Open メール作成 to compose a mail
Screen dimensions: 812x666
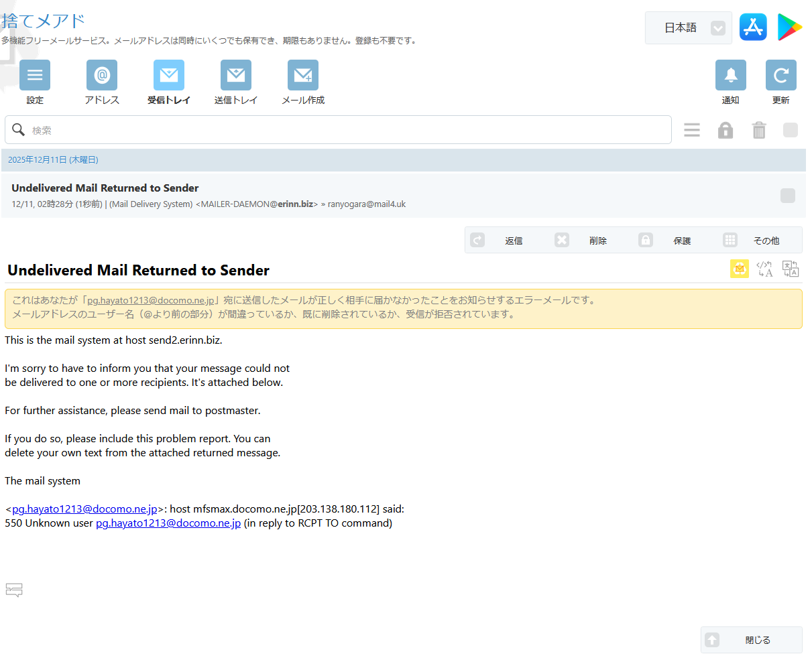point(303,75)
